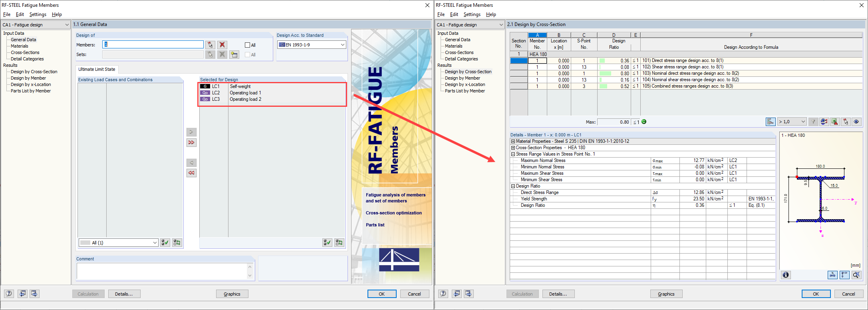The height and width of the screenshot is (310, 868).
Task: Export results table to Excel icon
Action: pyautogui.click(x=835, y=122)
